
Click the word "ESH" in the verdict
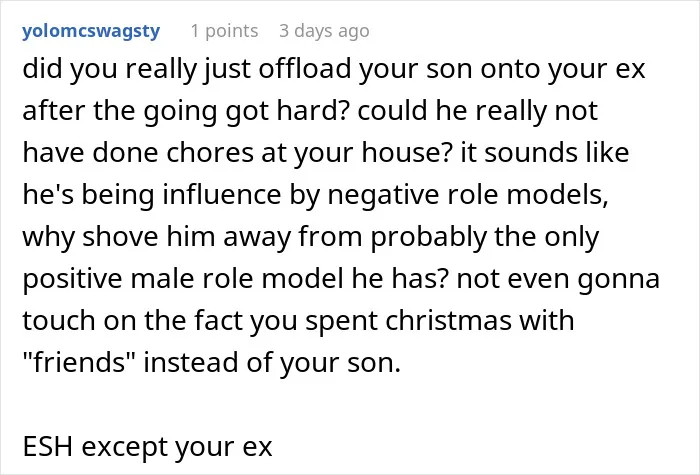click(47, 446)
